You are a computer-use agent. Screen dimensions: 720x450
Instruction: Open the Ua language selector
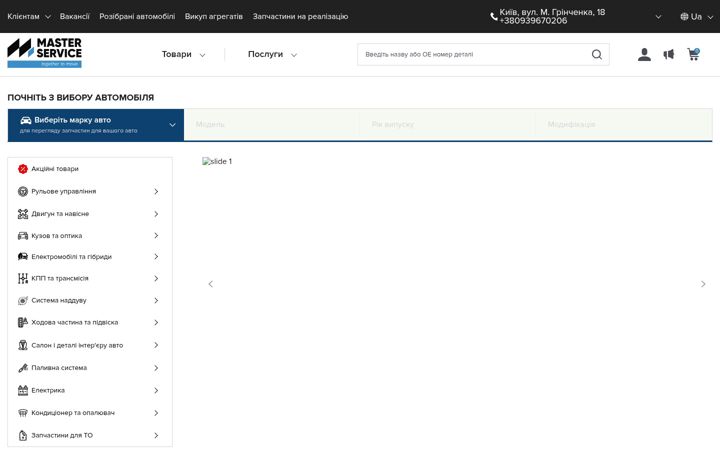pyautogui.click(x=697, y=17)
